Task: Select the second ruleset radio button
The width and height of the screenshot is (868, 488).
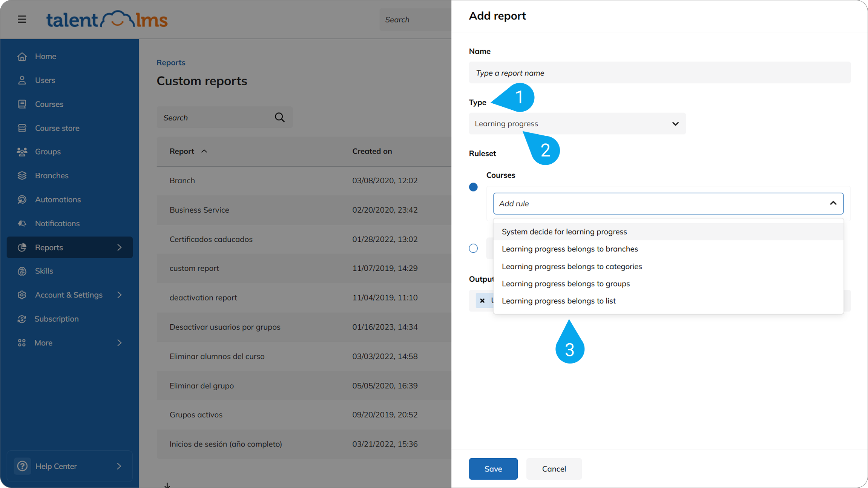Action: pyautogui.click(x=473, y=248)
